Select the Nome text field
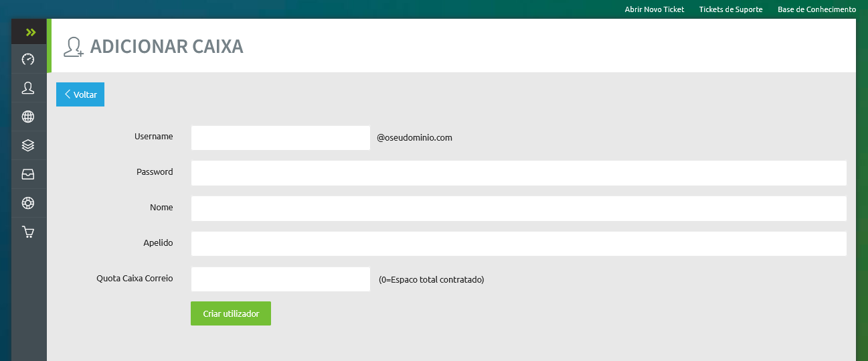Viewport: 868px width, 361px height. point(519,208)
